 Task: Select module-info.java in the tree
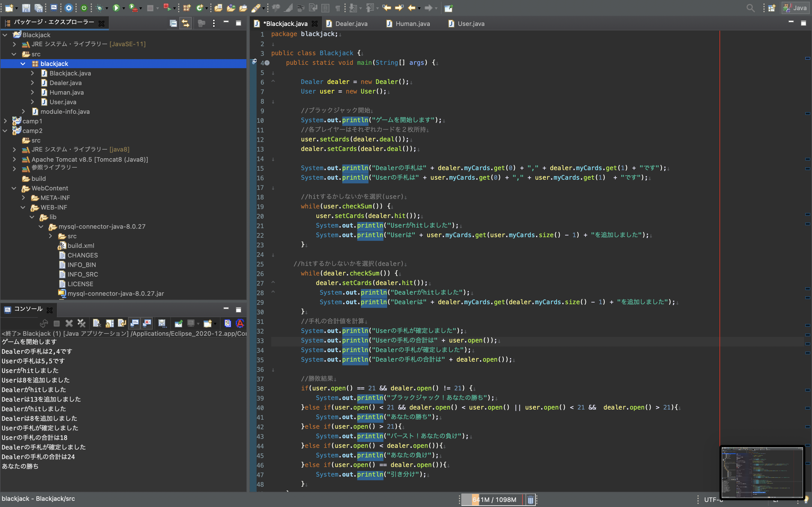(x=65, y=112)
